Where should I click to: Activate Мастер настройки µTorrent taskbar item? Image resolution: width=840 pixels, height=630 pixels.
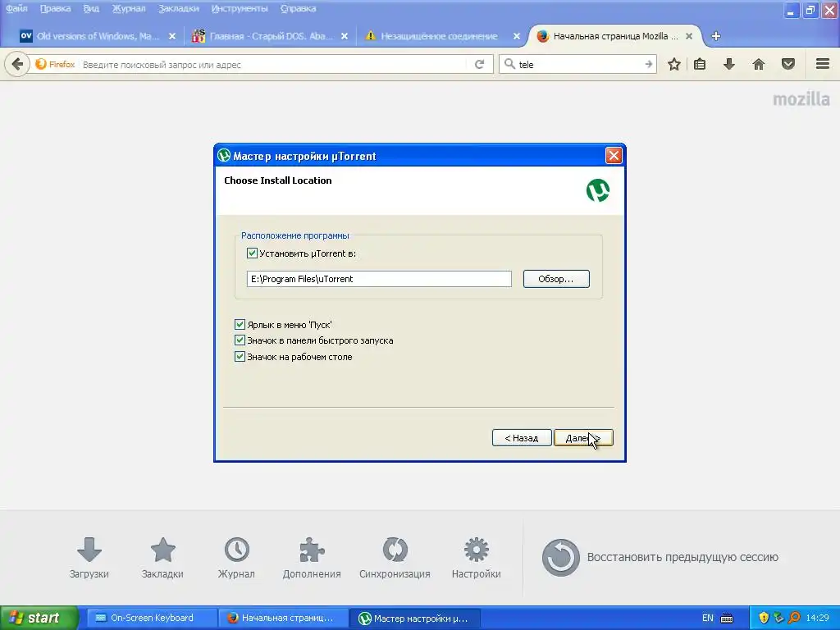[415, 619]
